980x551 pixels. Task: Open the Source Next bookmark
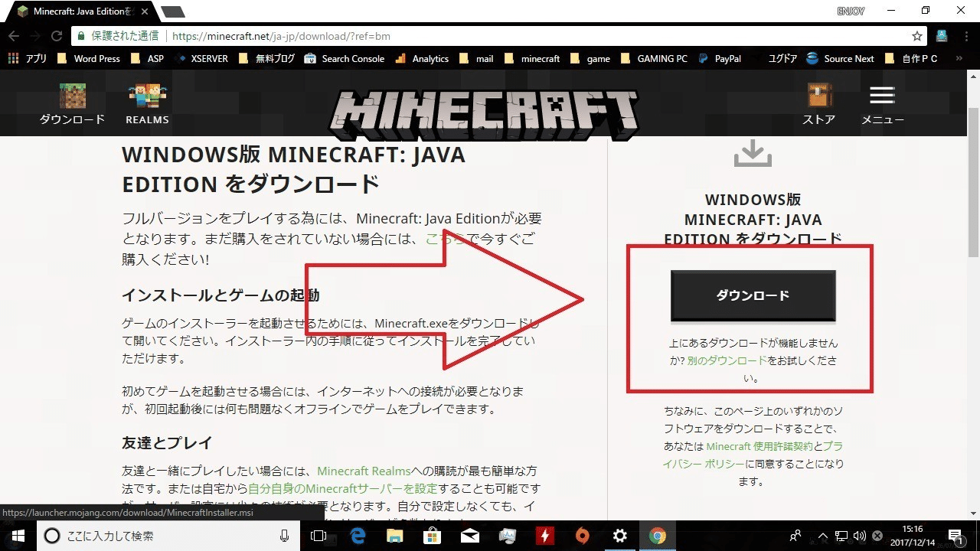(x=841, y=58)
